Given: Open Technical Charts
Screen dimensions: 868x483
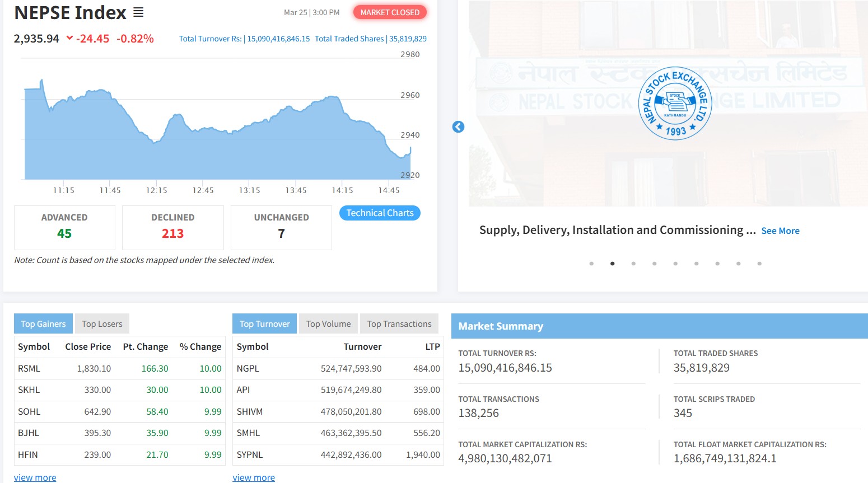Looking at the screenshot, I should [x=380, y=213].
